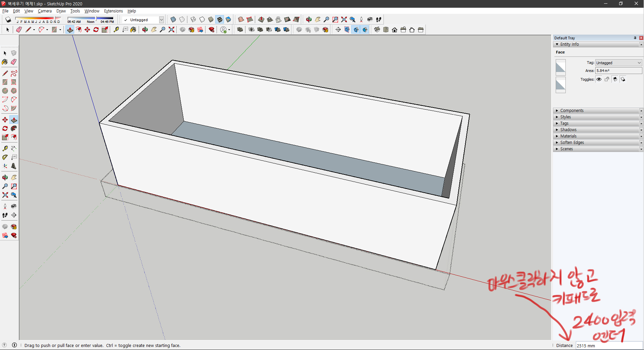Open the Outer Shell solid tool
Screen dimensions: 644x350
pos(240,30)
